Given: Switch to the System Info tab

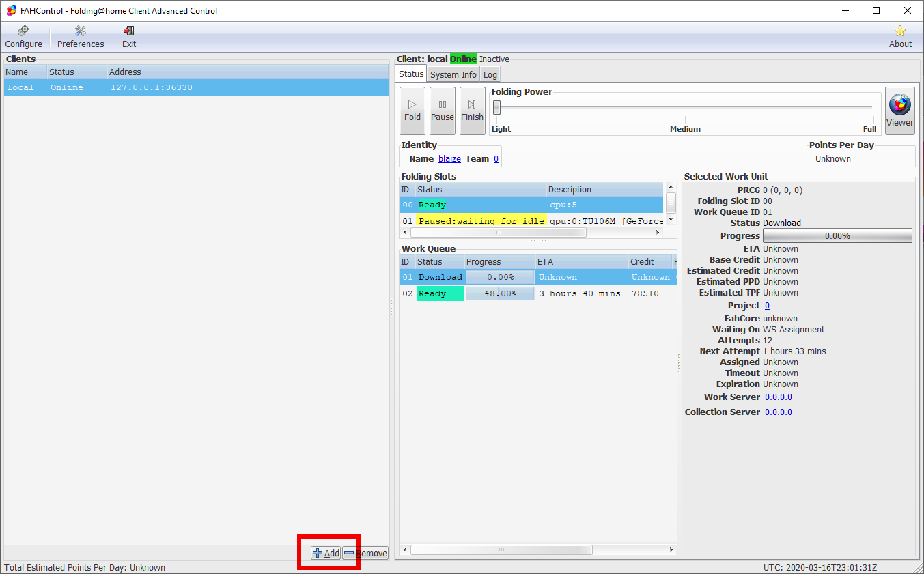Looking at the screenshot, I should tap(453, 74).
